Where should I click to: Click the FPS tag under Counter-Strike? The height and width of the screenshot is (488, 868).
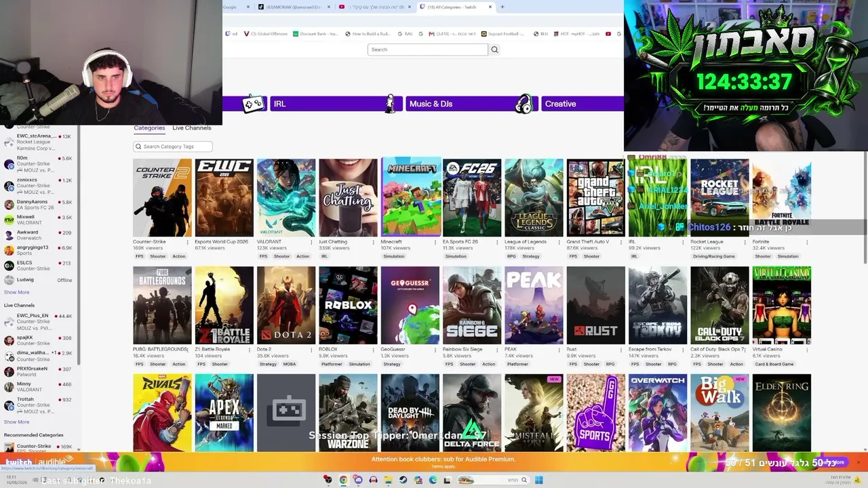click(x=140, y=257)
